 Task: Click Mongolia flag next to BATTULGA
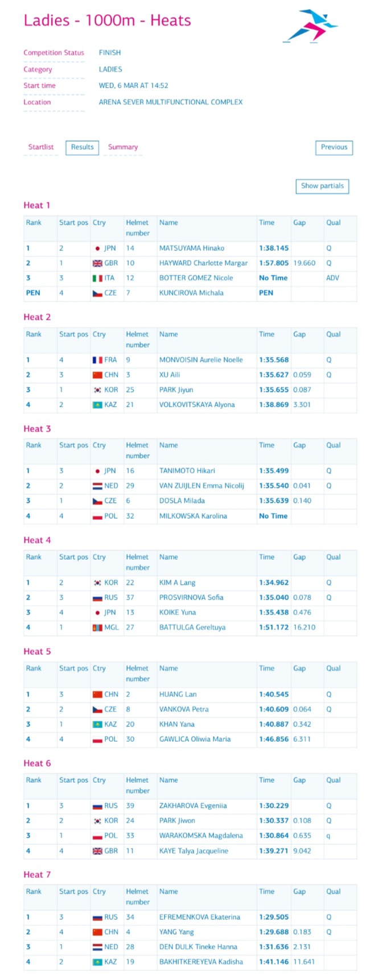(97, 627)
